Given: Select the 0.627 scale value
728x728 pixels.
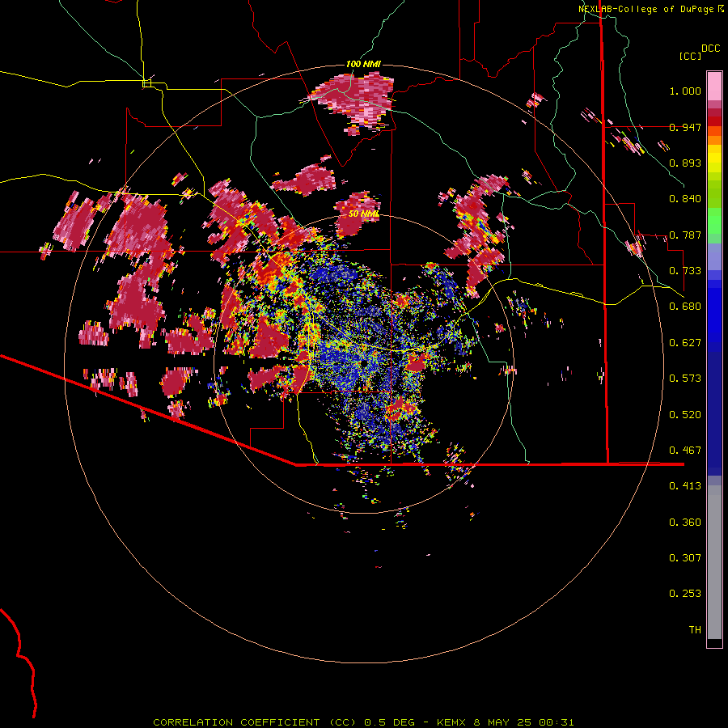Looking at the screenshot, I should coord(685,343).
